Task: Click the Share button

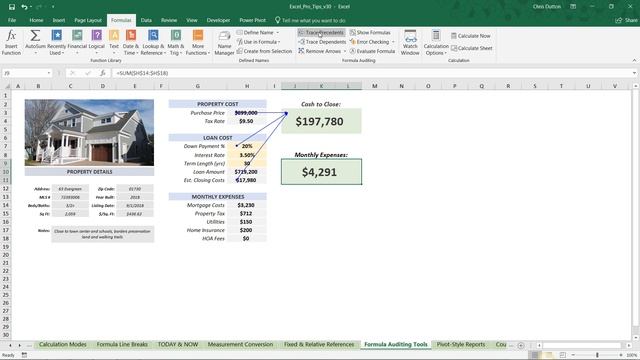Action: click(x=627, y=20)
